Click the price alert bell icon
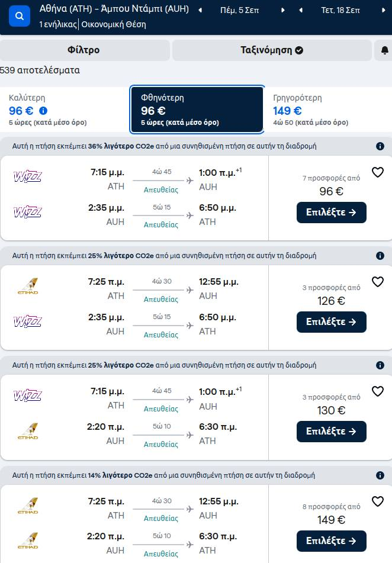392x563 pixels. [384, 50]
